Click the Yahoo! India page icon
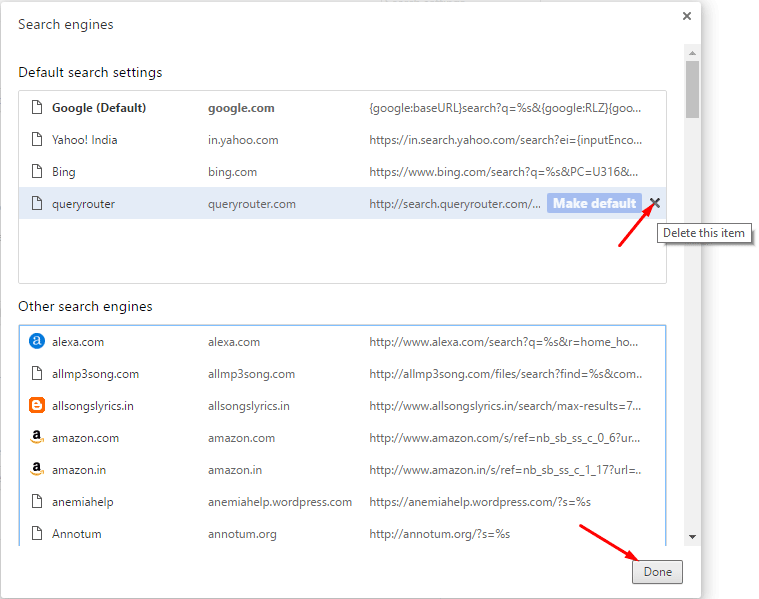Screen dimensions: 759x599 37,139
